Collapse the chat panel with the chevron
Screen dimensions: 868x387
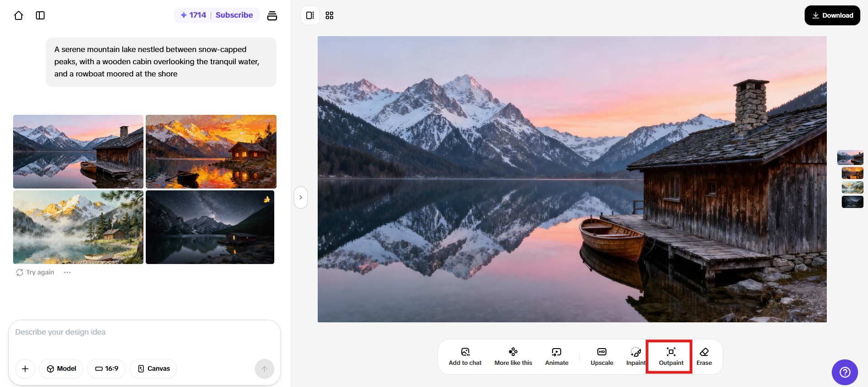[300, 198]
